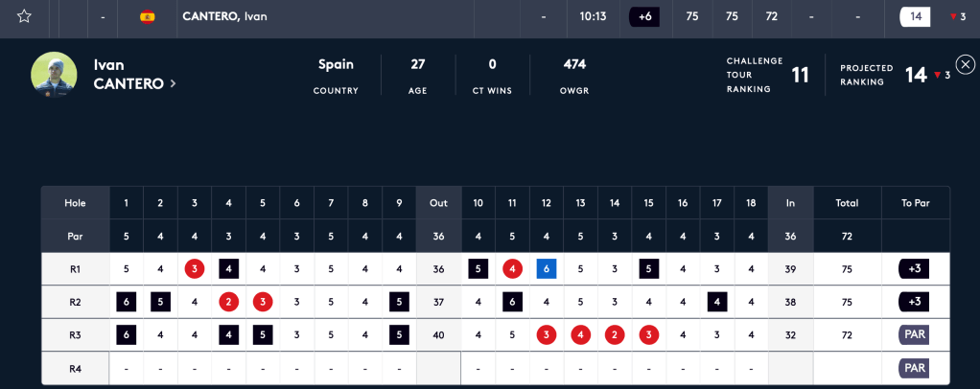Click Ivan Cantero's profile photo
980x389 pixels.
pyautogui.click(x=54, y=75)
